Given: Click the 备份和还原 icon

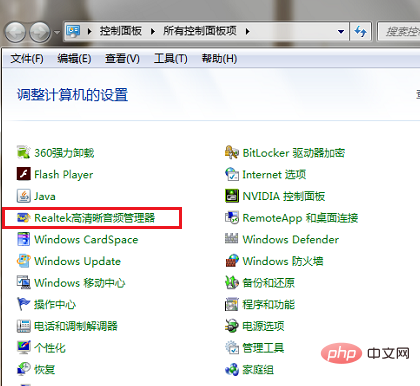Looking at the screenshot, I should [x=232, y=283].
